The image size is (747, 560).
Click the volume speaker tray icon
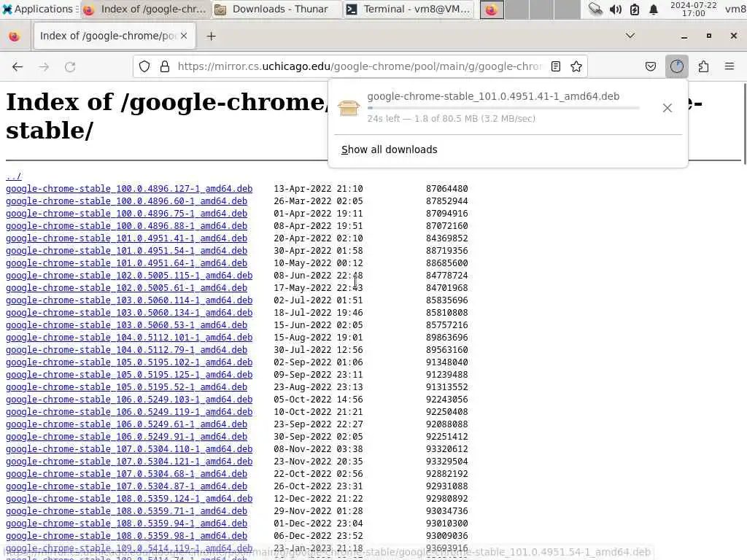[616, 9]
